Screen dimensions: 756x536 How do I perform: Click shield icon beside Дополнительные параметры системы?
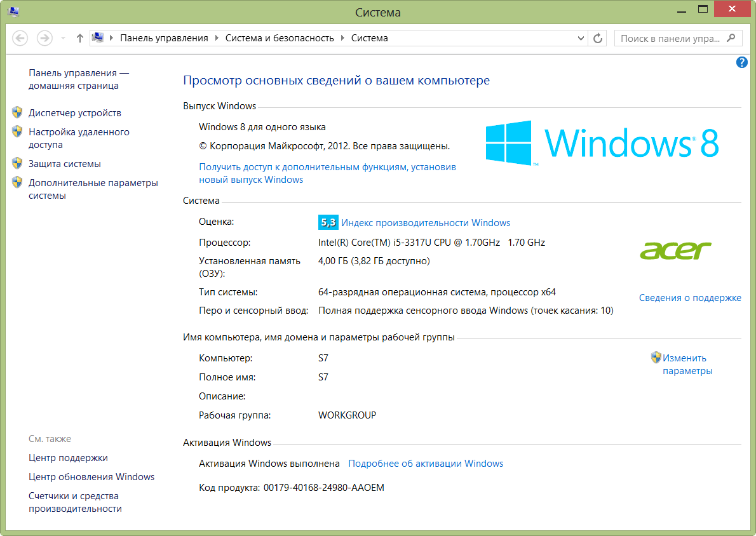tap(17, 182)
